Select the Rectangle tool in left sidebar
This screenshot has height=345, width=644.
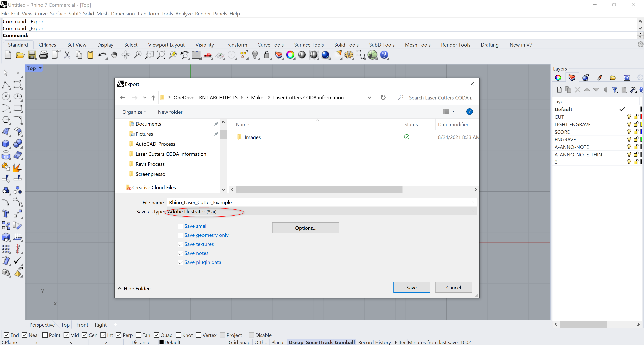click(x=18, y=108)
